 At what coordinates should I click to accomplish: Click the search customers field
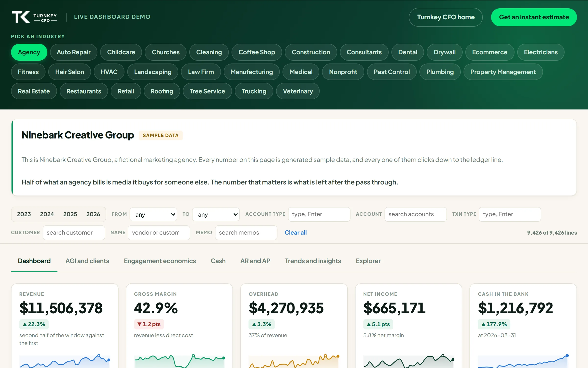74,233
